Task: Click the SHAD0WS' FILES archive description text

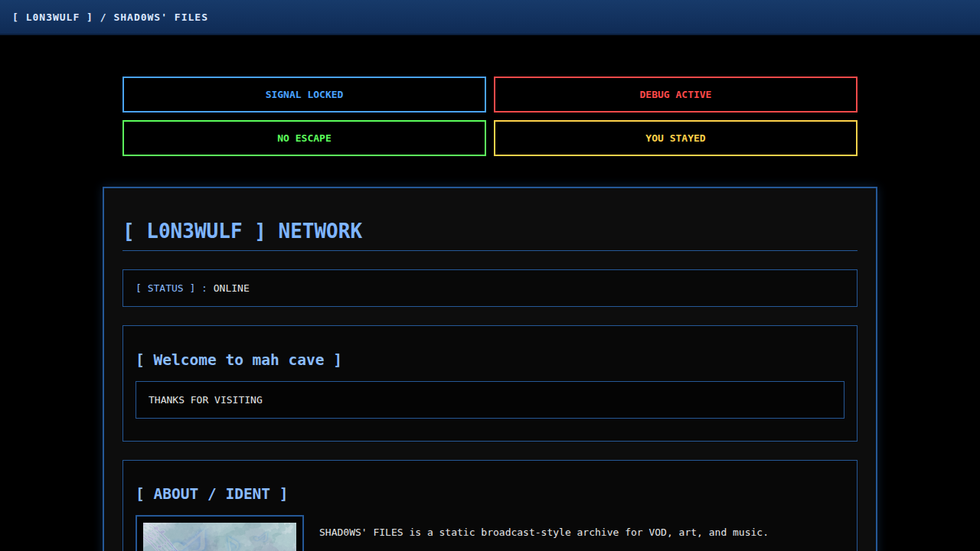Action: [543, 533]
